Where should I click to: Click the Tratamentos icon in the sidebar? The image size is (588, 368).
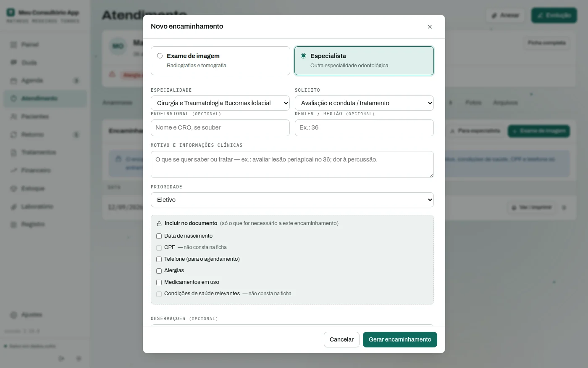(13, 152)
